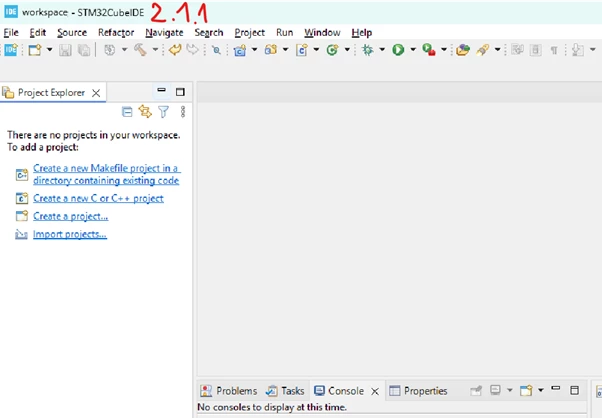Open the Edit menu

click(x=38, y=33)
